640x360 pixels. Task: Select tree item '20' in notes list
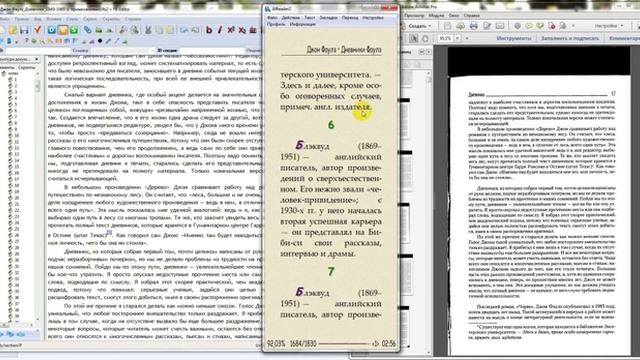tap(16, 198)
